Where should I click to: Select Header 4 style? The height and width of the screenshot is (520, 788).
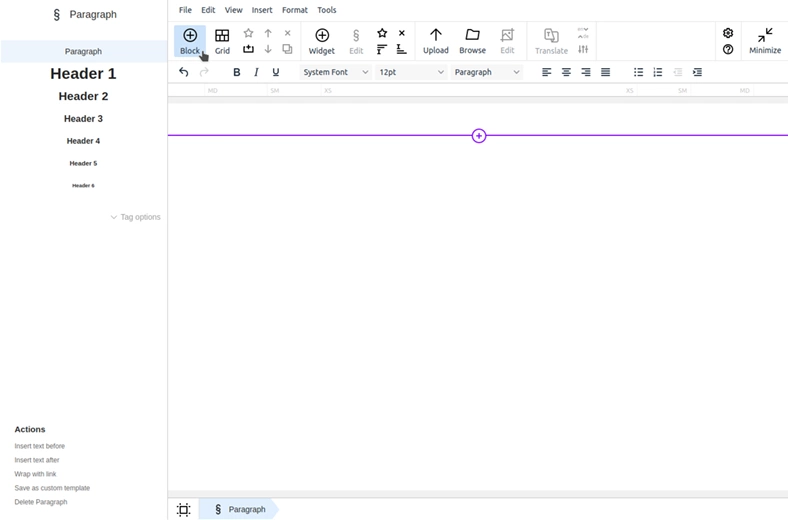coord(83,141)
